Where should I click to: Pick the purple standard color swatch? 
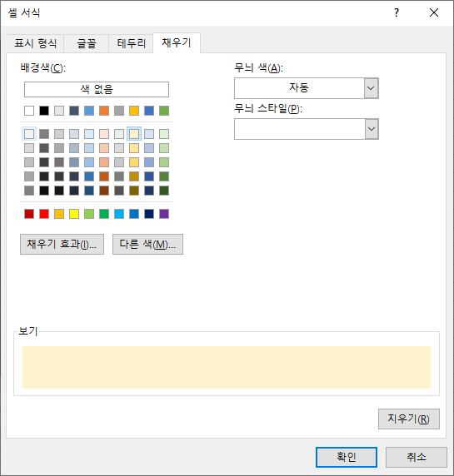(164, 214)
